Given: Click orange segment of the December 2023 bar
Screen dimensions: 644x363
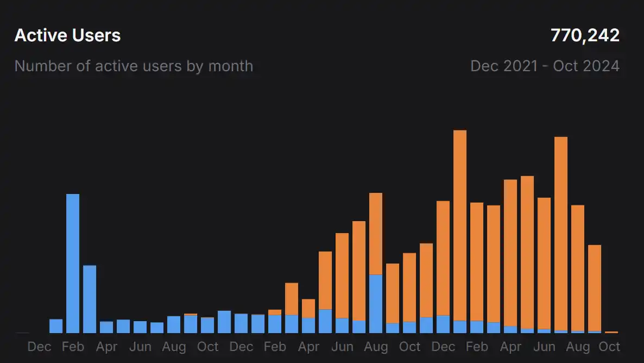Looking at the screenshot, I should [x=443, y=258].
